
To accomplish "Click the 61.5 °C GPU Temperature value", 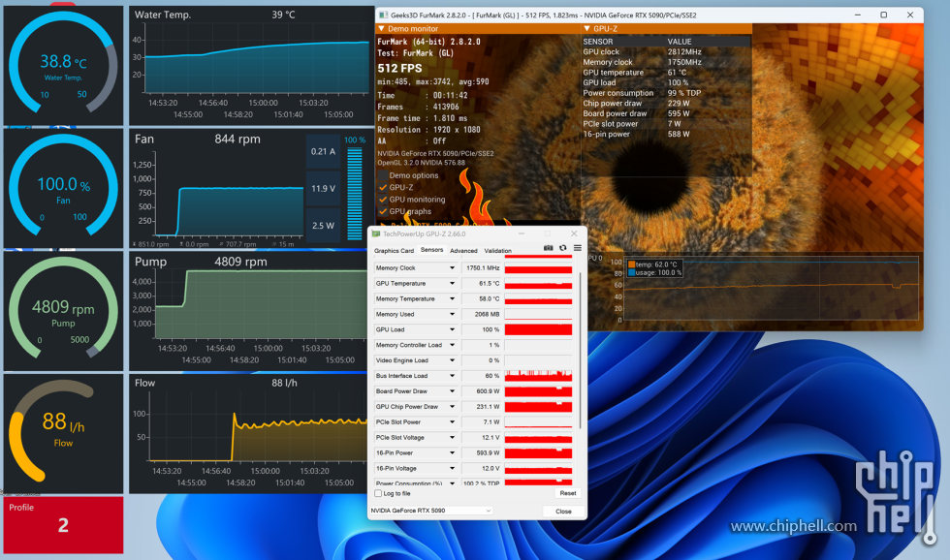I will pos(483,283).
